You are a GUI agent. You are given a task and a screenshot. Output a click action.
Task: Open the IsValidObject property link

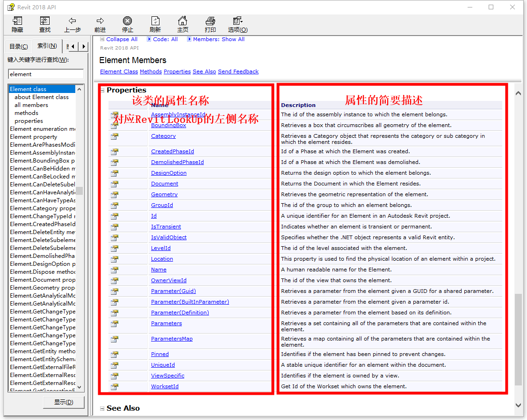coord(169,237)
